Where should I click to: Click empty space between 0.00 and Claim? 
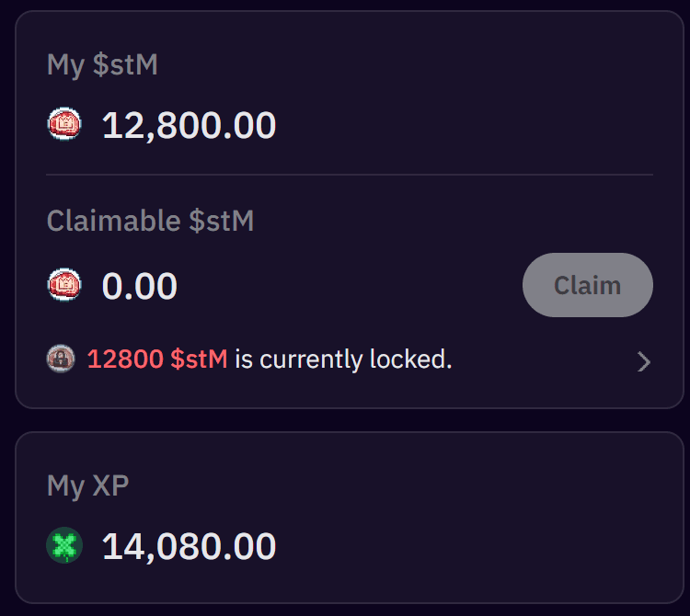pyautogui.click(x=350, y=287)
